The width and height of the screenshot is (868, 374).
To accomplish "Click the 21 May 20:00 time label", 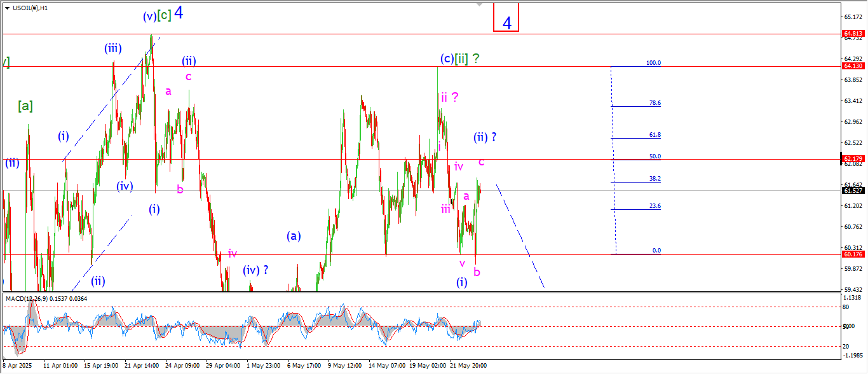I will 468,366.
